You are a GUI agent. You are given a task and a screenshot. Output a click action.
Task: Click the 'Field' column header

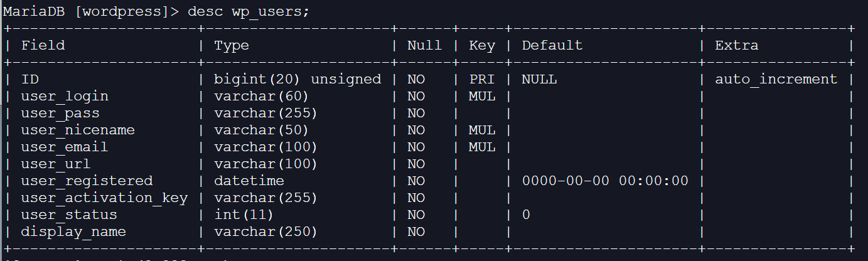pyautogui.click(x=43, y=45)
